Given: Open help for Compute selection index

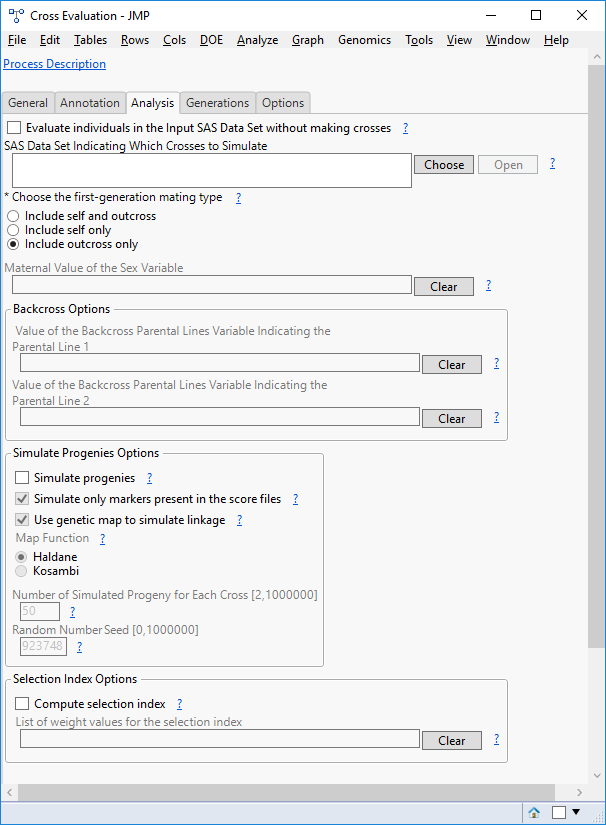Looking at the screenshot, I should (179, 704).
